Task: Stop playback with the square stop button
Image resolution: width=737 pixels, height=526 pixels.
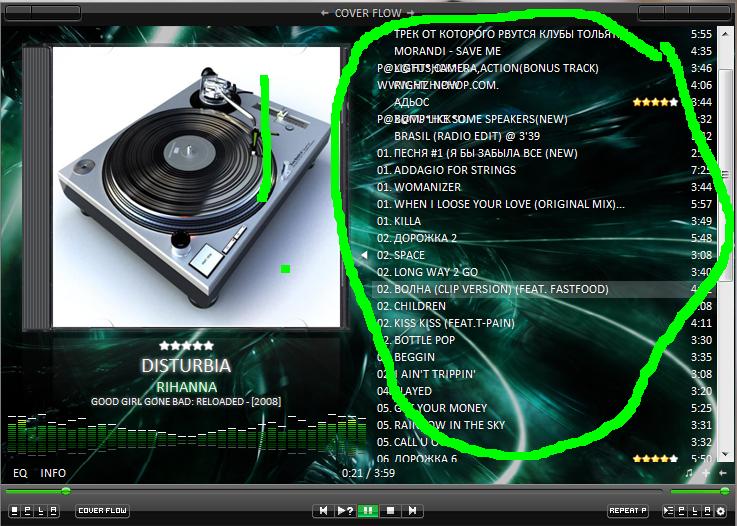Action: [390, 510]
